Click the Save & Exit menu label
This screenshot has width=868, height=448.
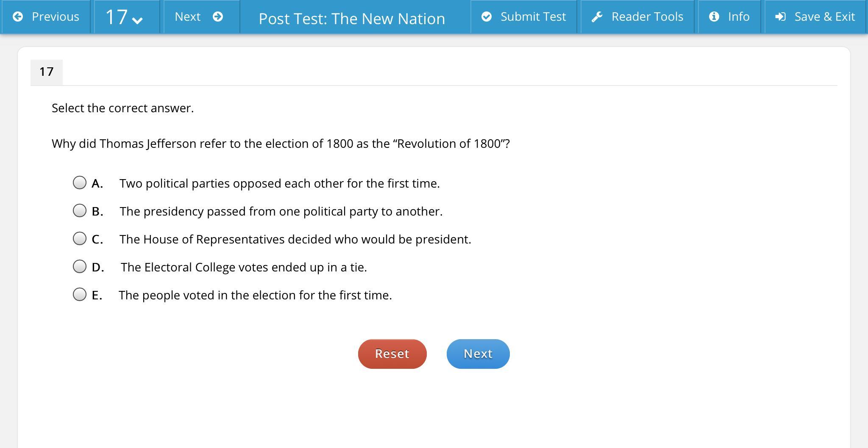coord(824,17)
